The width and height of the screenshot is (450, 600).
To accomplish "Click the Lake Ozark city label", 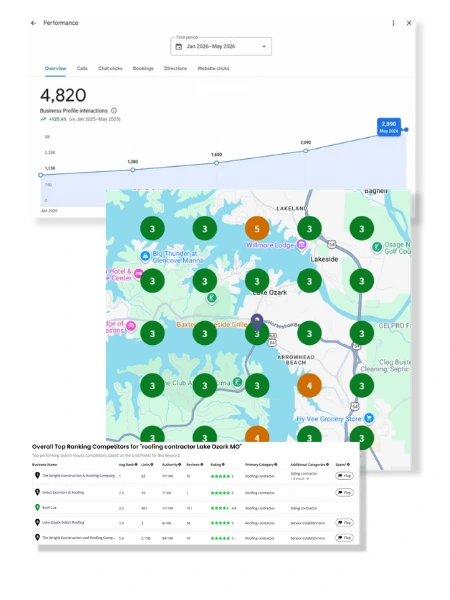I will pos(270,292).
